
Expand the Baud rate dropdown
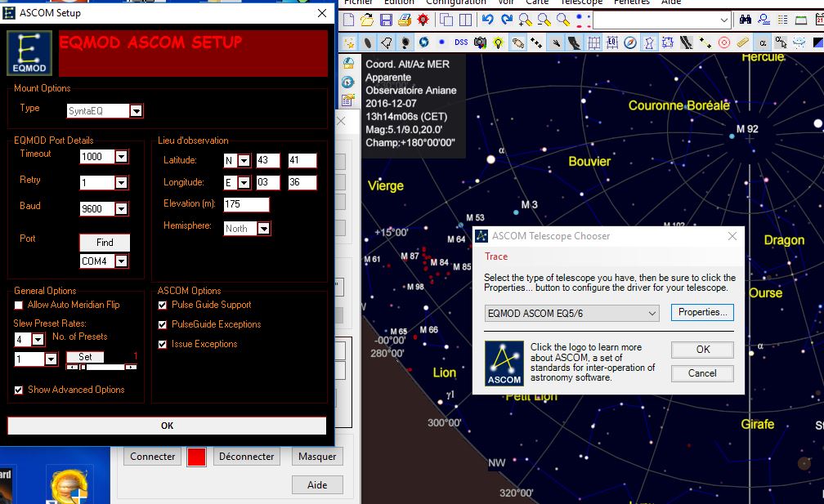tap(121, 209)
